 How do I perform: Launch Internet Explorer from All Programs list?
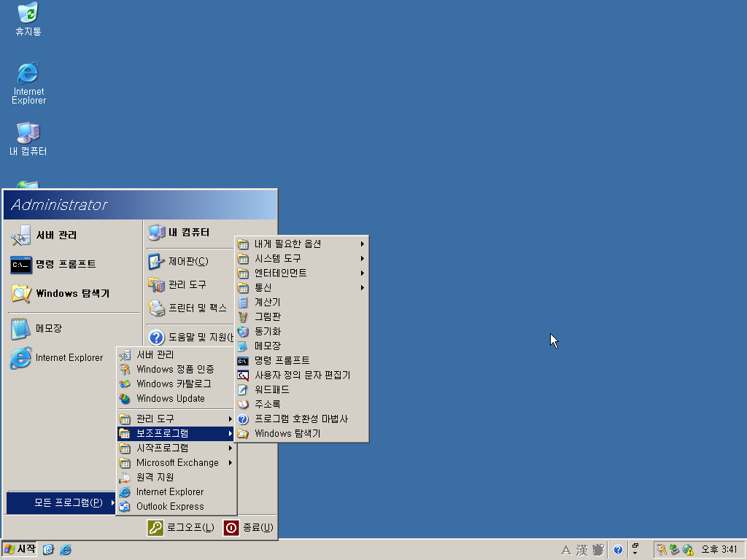177,492
